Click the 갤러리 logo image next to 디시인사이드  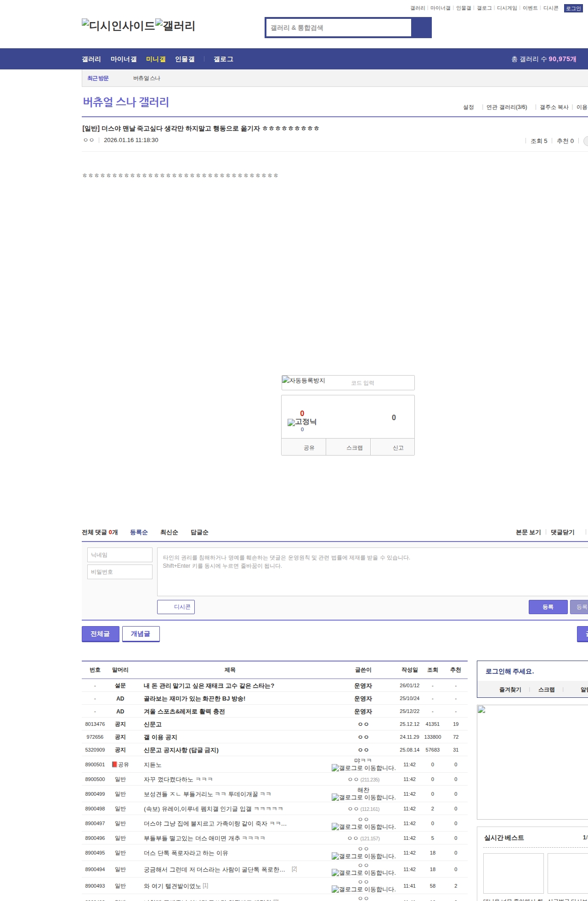(175, 26)
